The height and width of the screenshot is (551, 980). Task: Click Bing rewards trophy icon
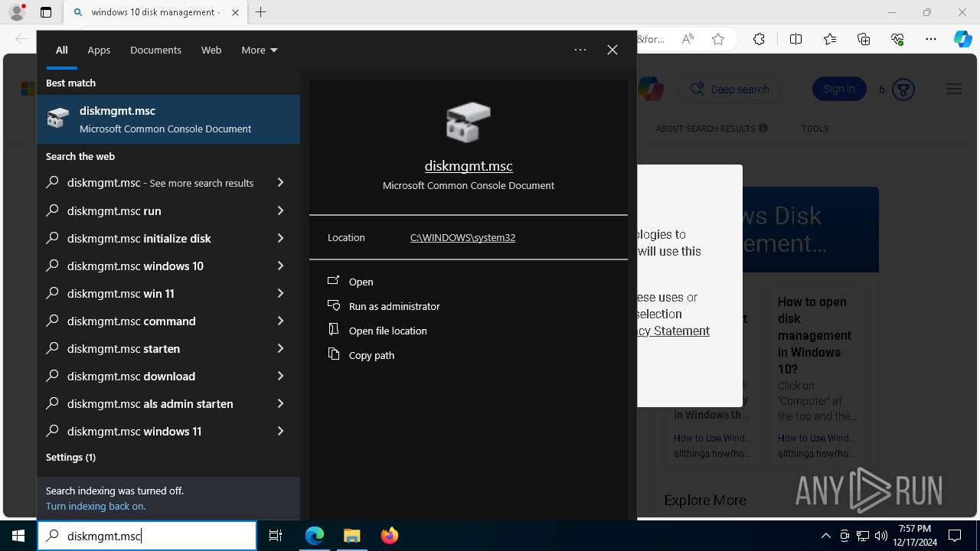click(903, 90)
